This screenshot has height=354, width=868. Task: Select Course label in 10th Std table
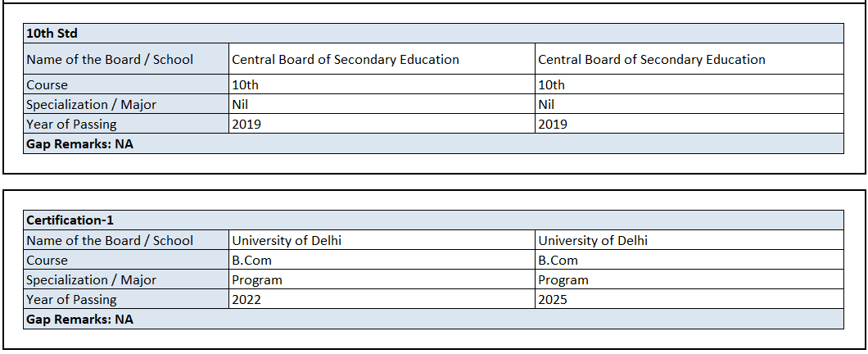coord(47,84)
